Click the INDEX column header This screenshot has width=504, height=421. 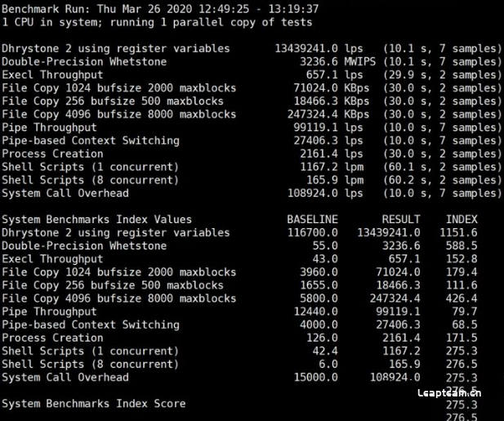[462, 220]
